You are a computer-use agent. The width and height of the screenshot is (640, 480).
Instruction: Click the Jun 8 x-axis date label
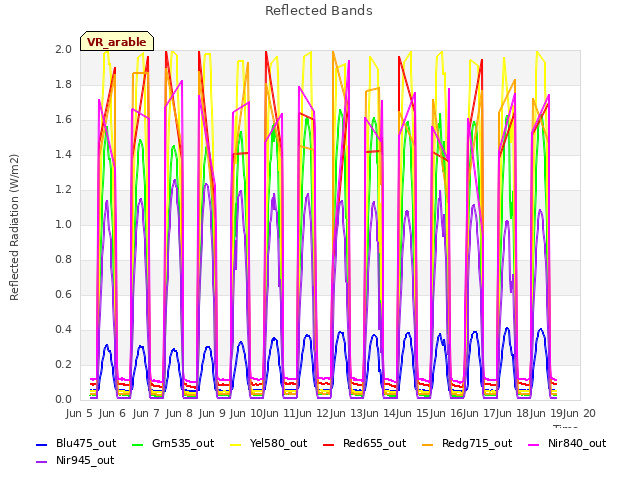[x=179, y=413]
